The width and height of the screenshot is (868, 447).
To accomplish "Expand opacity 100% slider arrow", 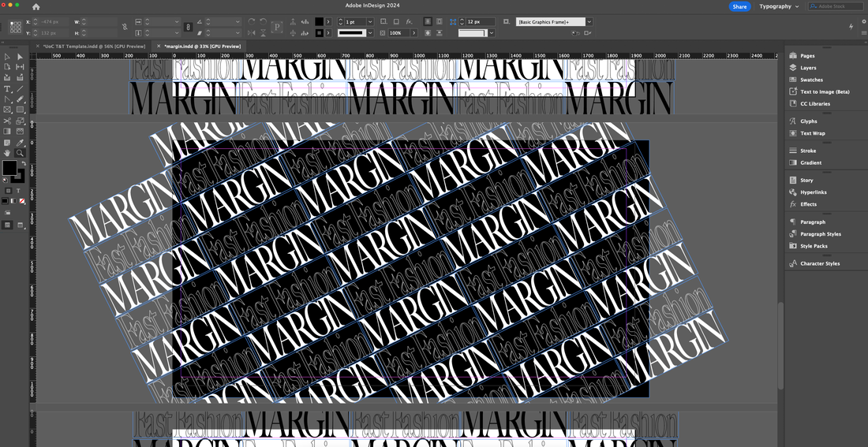I will pyautogui.click(x=413, y=33).
